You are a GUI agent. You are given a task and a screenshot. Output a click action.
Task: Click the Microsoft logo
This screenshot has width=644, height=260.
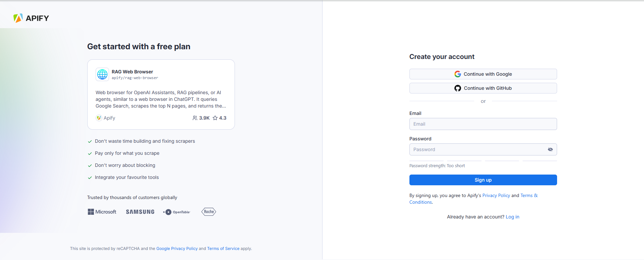pos(102,212)
